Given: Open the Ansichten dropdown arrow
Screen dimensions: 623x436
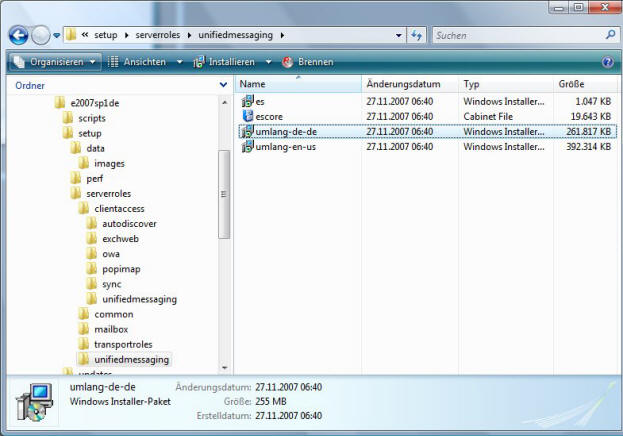Looking at the screenshot, I should click(179, 62).
